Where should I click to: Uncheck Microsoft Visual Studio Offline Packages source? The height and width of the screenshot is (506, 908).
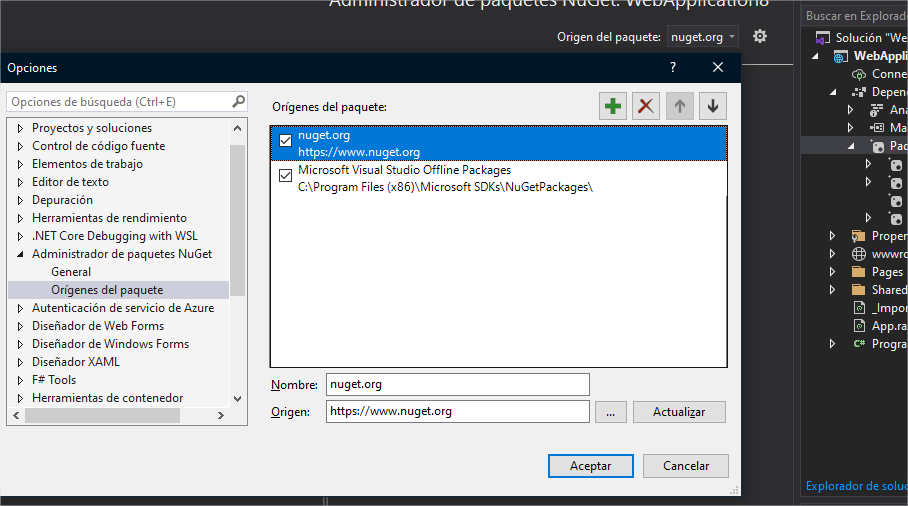point(286,177)
